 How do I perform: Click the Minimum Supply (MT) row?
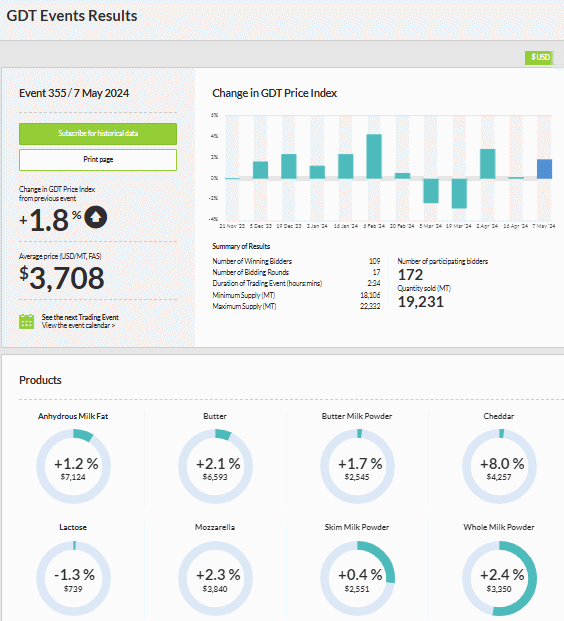tap(296, 295)
